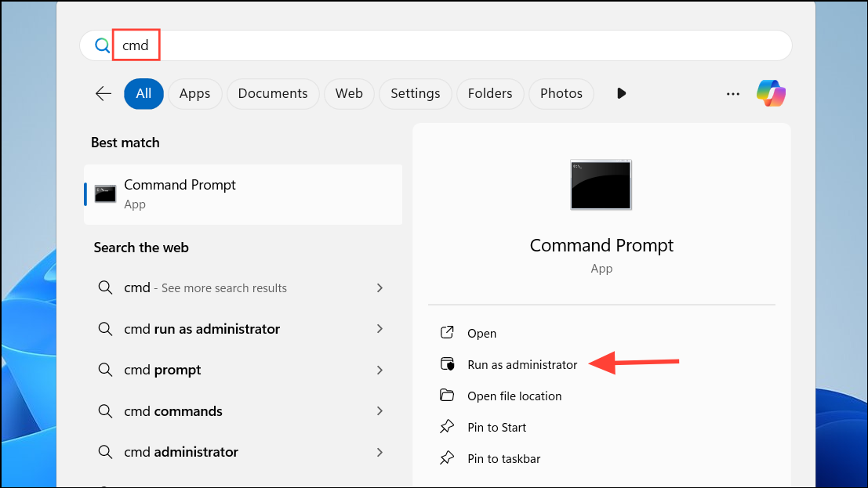This screenshot has height=488, width=868.
Task: Switch to the Settings filter tab
Action: coord(415,93)
